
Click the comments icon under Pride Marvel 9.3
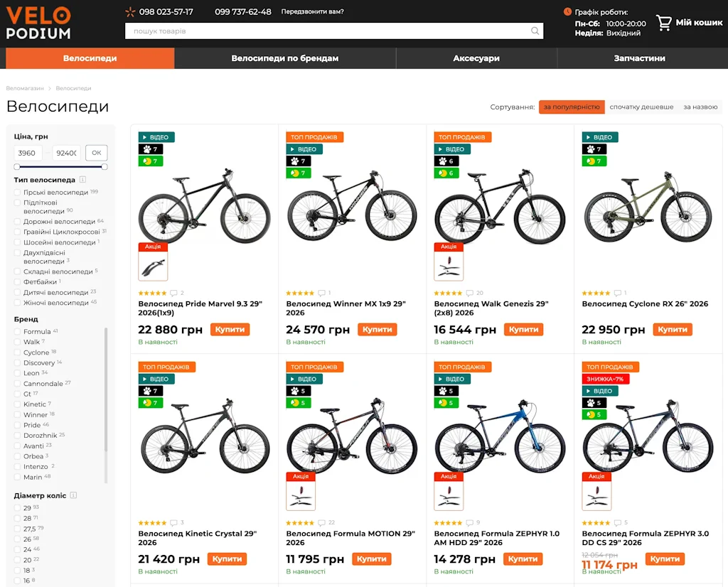(x=173, y=293)
